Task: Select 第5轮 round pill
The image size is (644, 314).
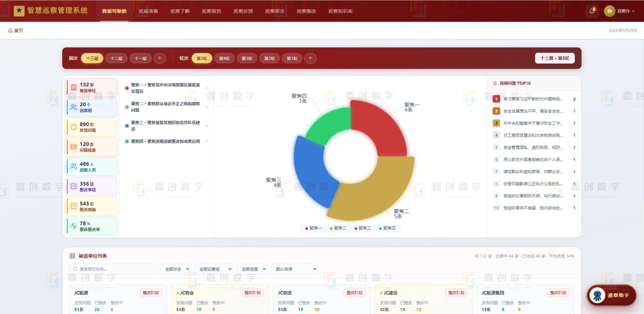Action: click(x=202, y=58)
